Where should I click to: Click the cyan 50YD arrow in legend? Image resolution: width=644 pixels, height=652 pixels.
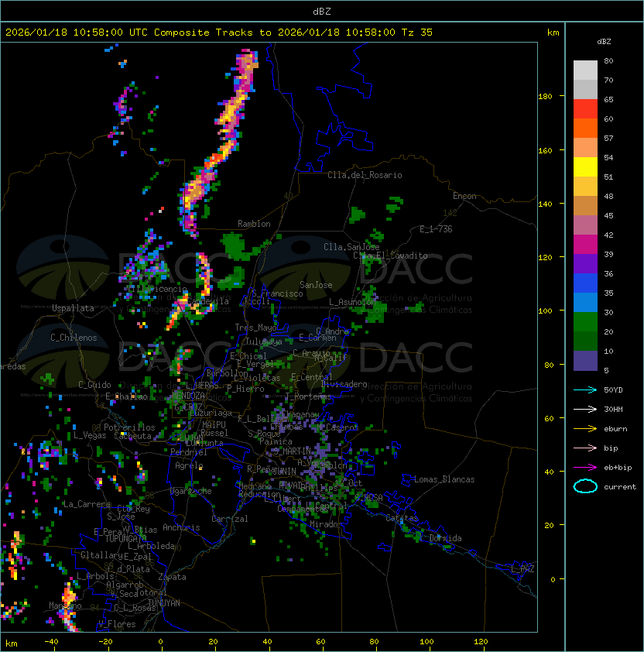[x=585, y=389]
